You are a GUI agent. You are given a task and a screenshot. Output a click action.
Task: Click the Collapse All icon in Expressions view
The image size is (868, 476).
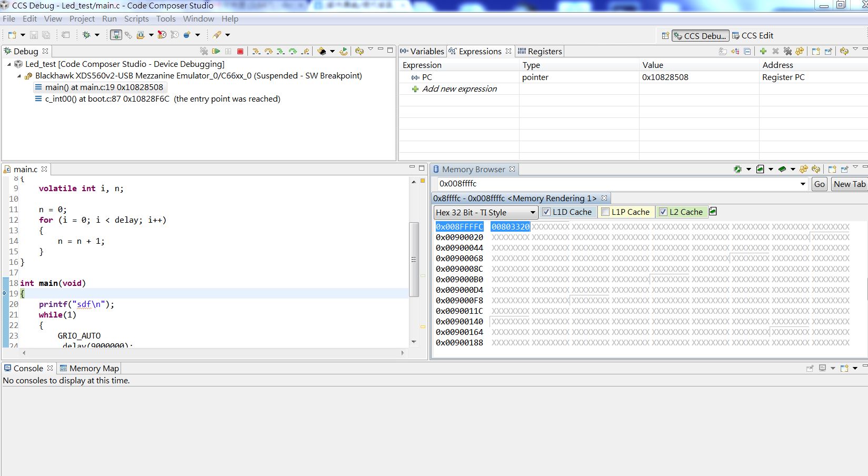pos(747,51)
